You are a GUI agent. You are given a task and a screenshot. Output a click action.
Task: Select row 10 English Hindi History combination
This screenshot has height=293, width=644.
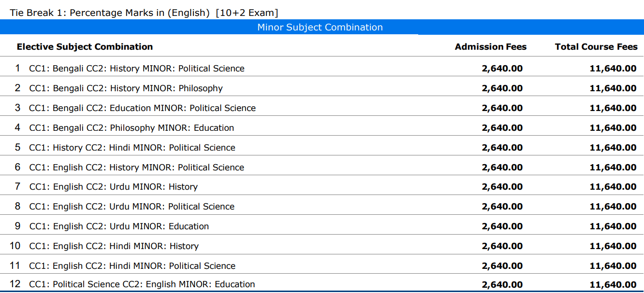(114, 246)
